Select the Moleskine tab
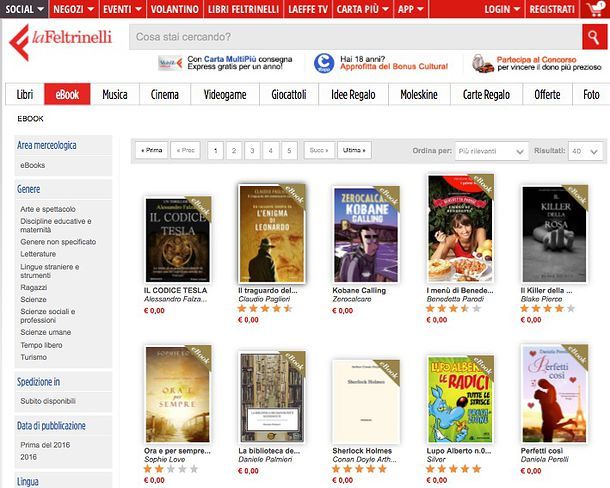610x488 pixels. 419,94
